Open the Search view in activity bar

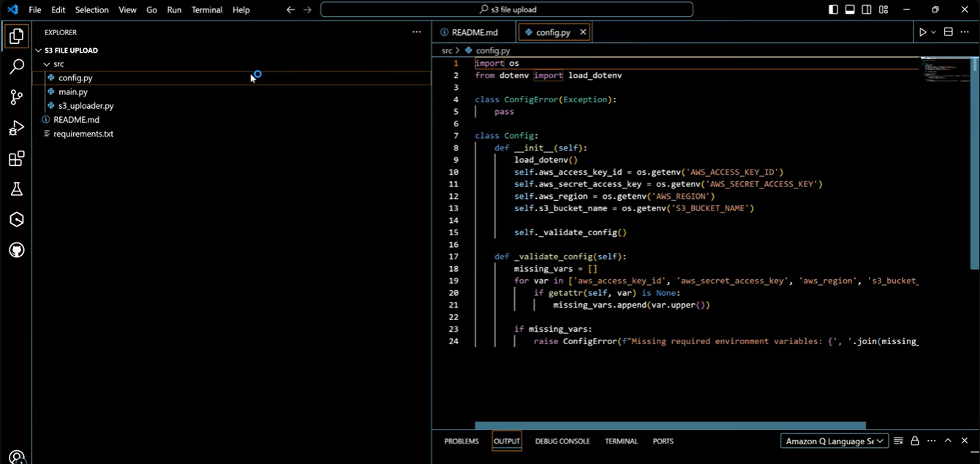[16, 66]
